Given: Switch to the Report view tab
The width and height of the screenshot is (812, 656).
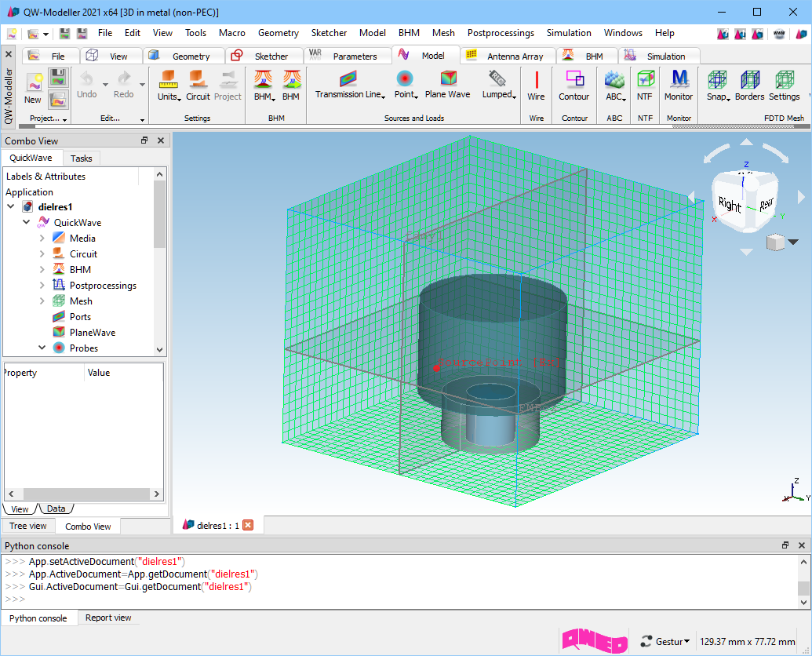Looking at the screenshot, I should coord(108,618).
